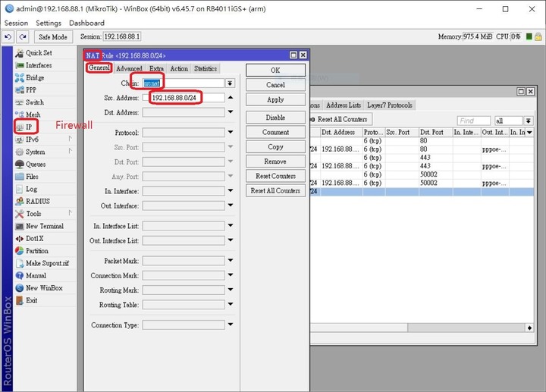Open Dot1X in the sidebar

34,239
